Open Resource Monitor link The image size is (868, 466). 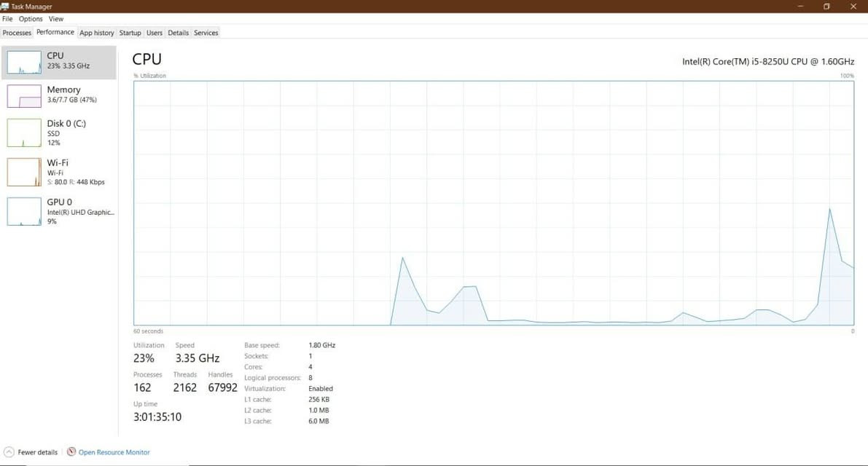click(x=114, y=452)
